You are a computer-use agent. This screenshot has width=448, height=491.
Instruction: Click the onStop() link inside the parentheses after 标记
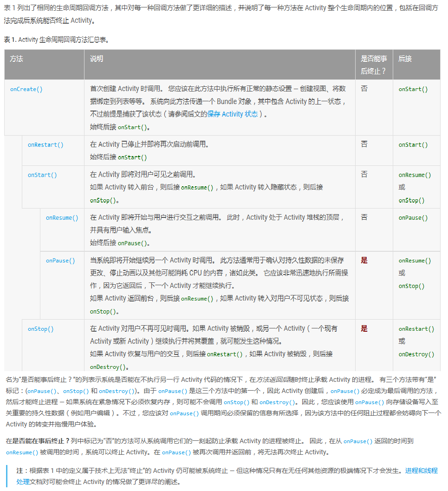[76, 391]
